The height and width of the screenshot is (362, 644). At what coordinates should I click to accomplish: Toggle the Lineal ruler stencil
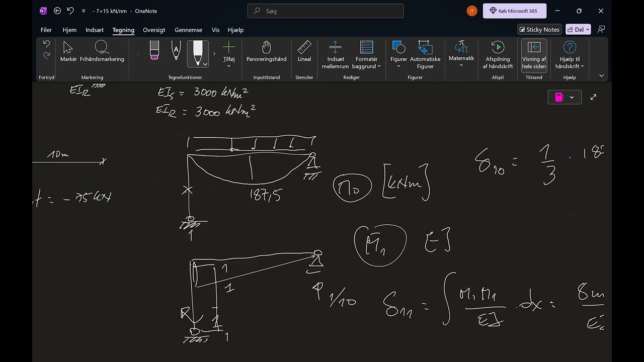pyautogui.click(x=304, y=52)
